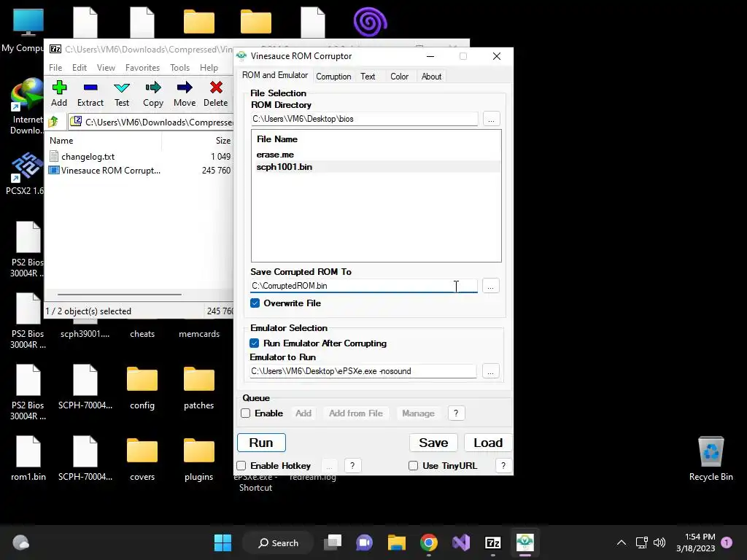
Task: Open the Windows Start menu
Action: coord(222,542)
